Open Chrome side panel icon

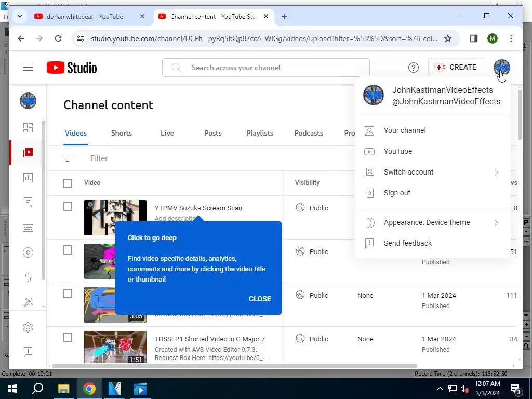pos(474,38)
